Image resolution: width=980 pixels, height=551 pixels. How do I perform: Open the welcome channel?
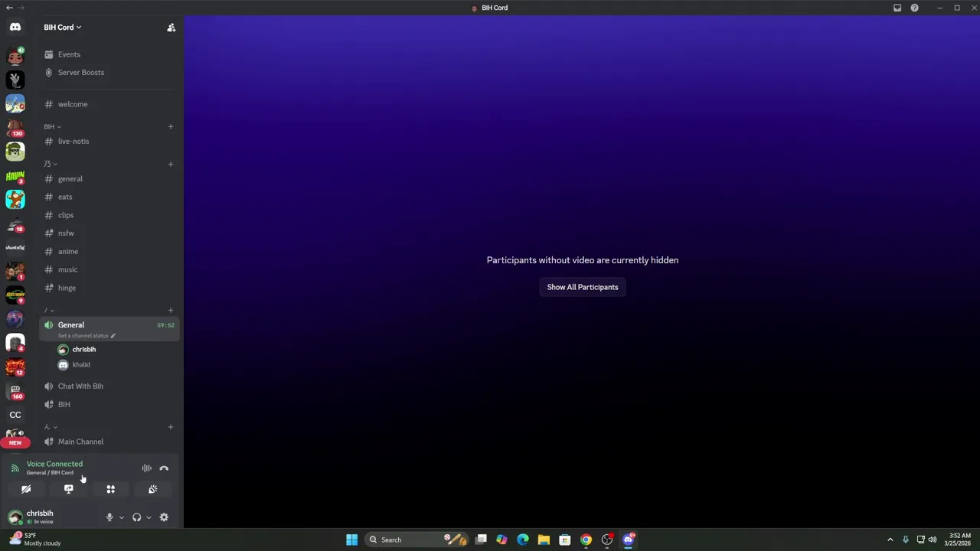click(x=109, y=104)
